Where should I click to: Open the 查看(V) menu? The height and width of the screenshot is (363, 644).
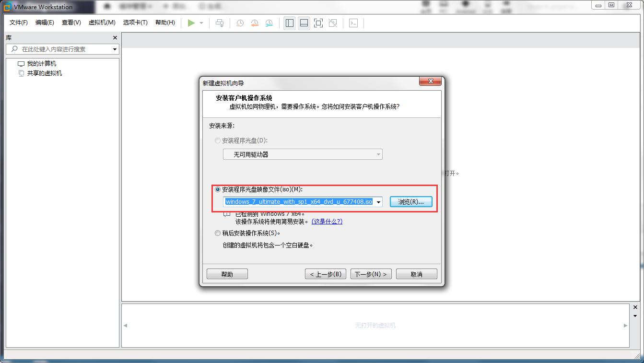(71, 23)
